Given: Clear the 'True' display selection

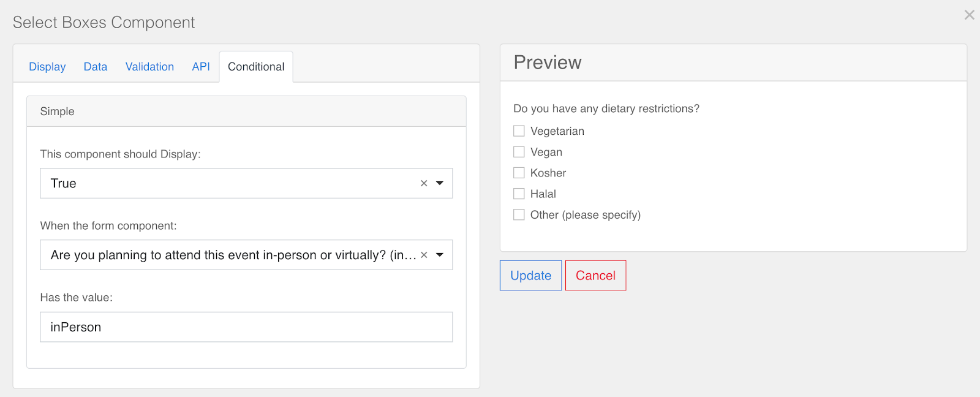Looking at the screenshot, I should coord(424,183).
